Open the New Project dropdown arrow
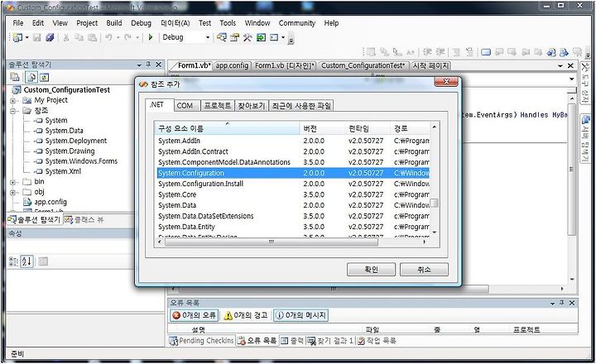Image resolution: width=596 pixels, height=364 pixels. (27, 37)
